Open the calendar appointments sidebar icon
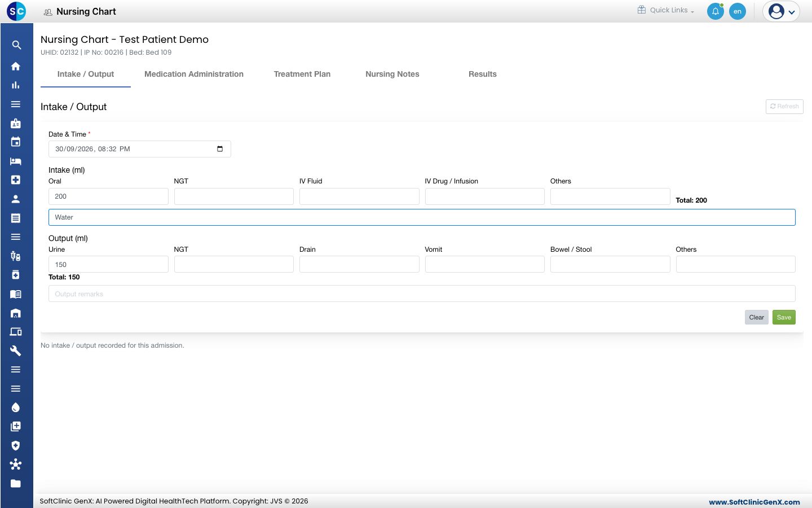 point(16,142)
